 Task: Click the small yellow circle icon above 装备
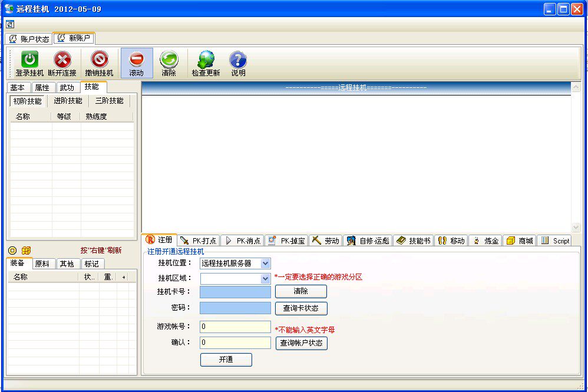12,251
